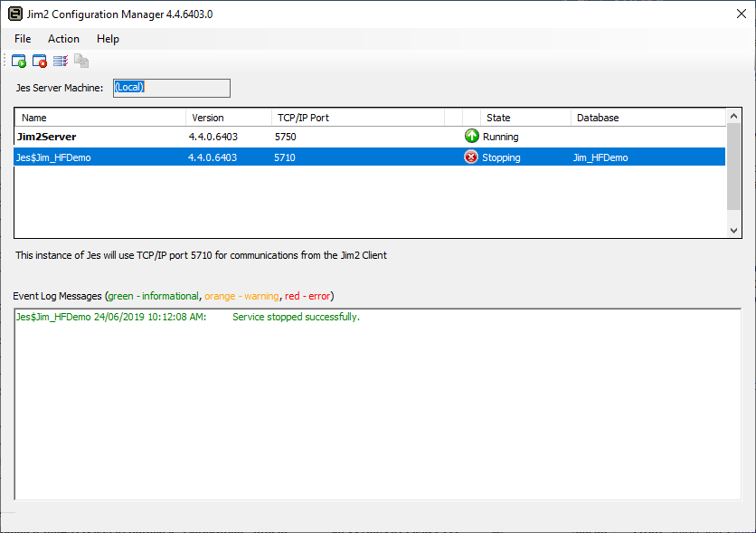Click inside the Jes Server Machine field
The height and width of the screenshot is (533, 756).
tap(170, 88)
